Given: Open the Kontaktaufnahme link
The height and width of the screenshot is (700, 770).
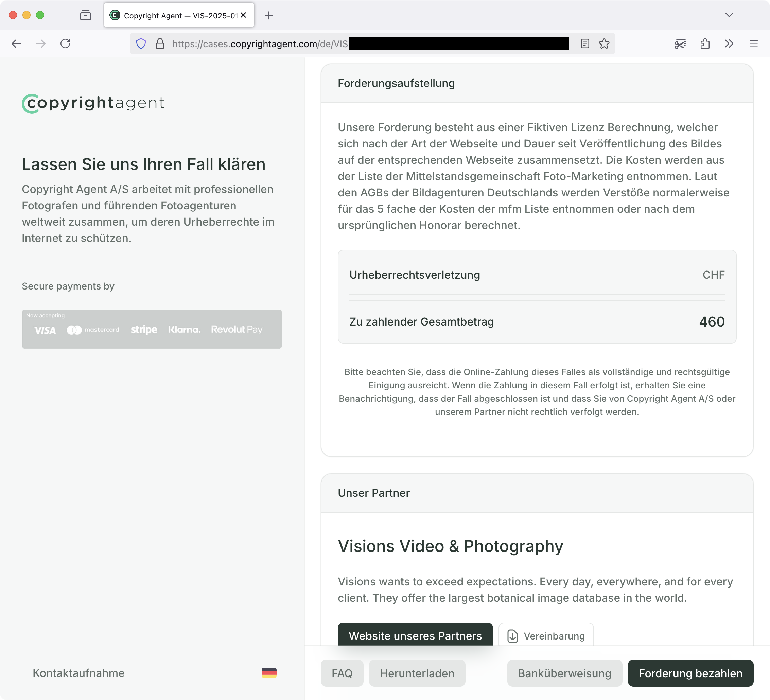Looking at the screenshot, I should pyautogui.click(x=78, y=673).
